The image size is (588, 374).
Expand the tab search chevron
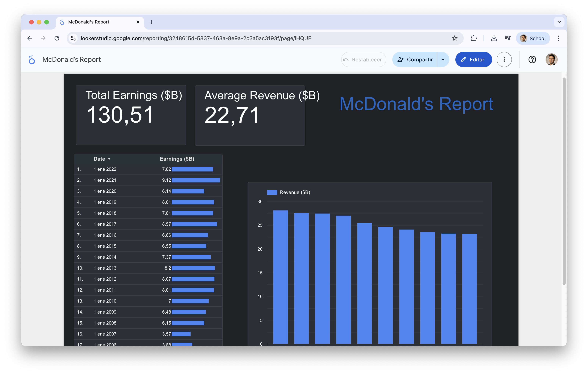coord(559,22)
